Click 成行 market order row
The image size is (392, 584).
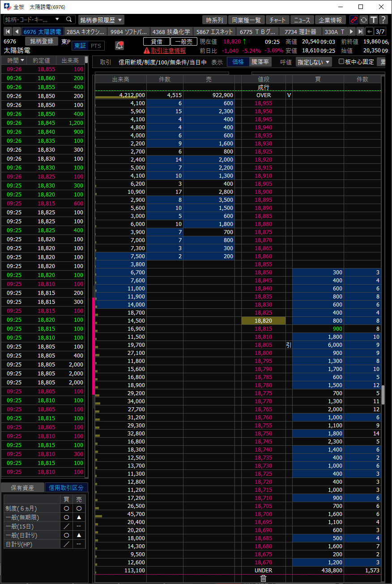264,87
